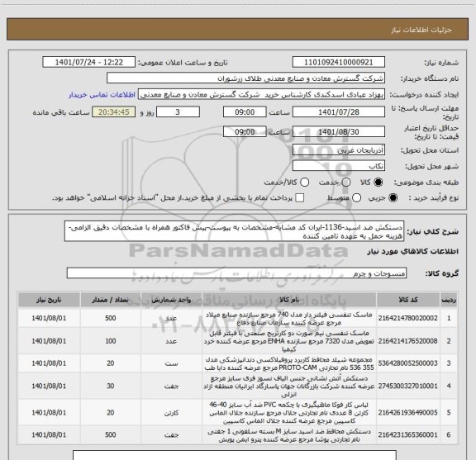Click quantity 500 in row 1
This screenshot has width=476, height=460.
tap(111, 318)
